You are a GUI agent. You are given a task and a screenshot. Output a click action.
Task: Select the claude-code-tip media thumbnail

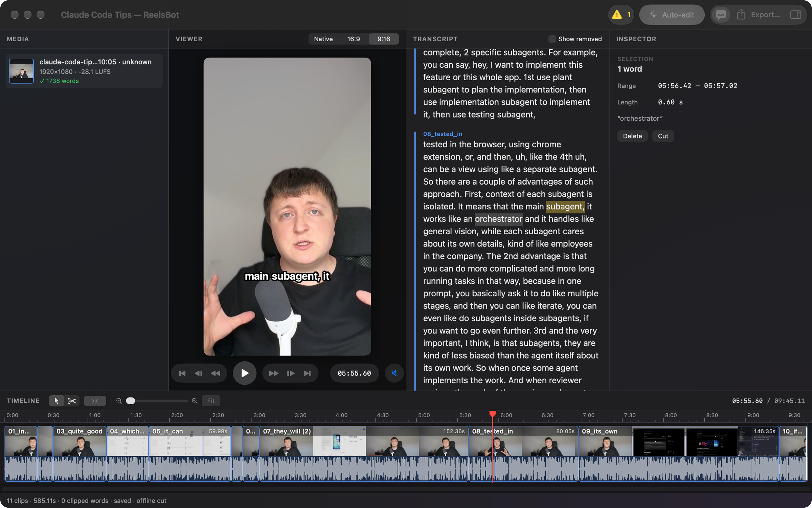point(21,71)
